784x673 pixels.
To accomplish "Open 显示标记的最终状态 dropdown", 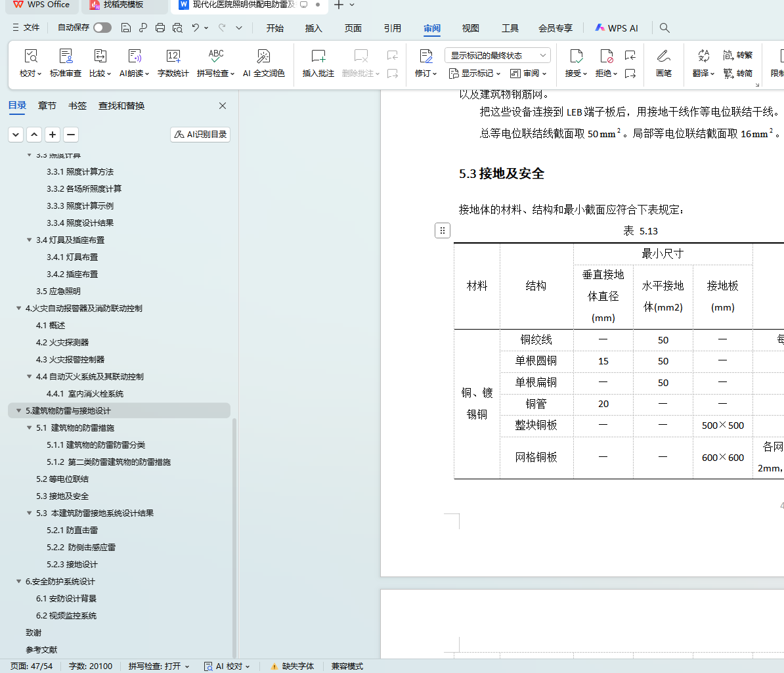I will (x=498, y=55).
